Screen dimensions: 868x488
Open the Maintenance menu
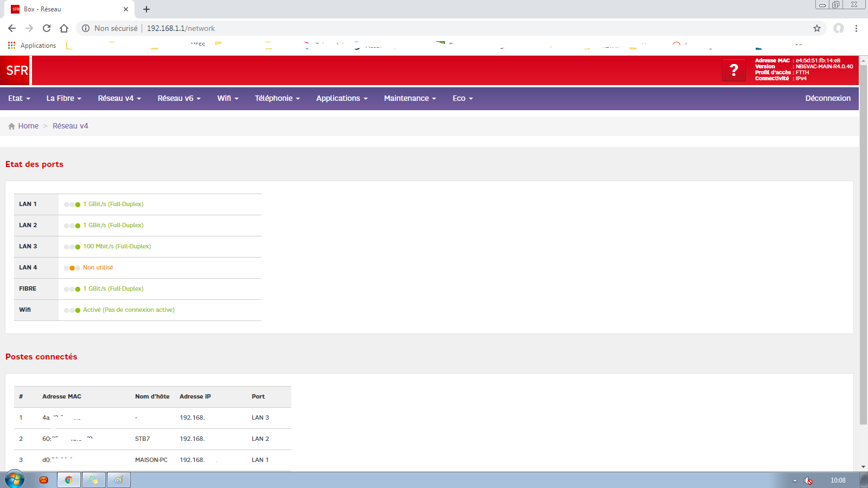tap(410, 98)
